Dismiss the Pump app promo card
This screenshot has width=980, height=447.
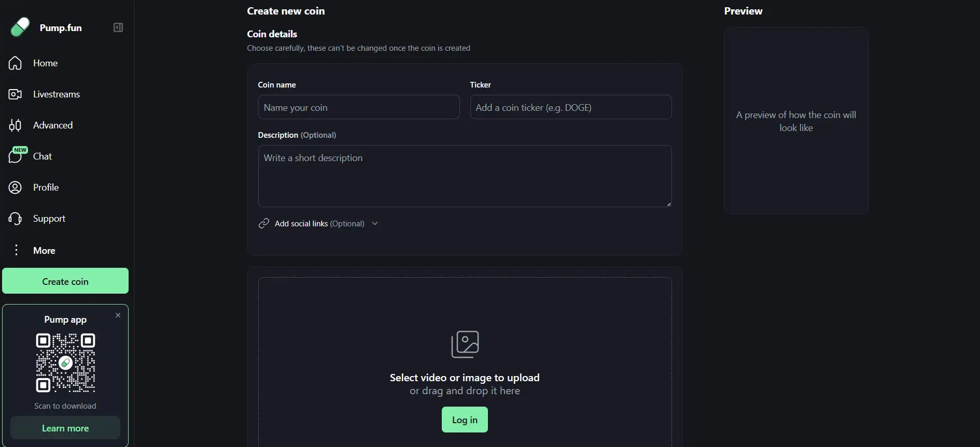tap(118, 315)
